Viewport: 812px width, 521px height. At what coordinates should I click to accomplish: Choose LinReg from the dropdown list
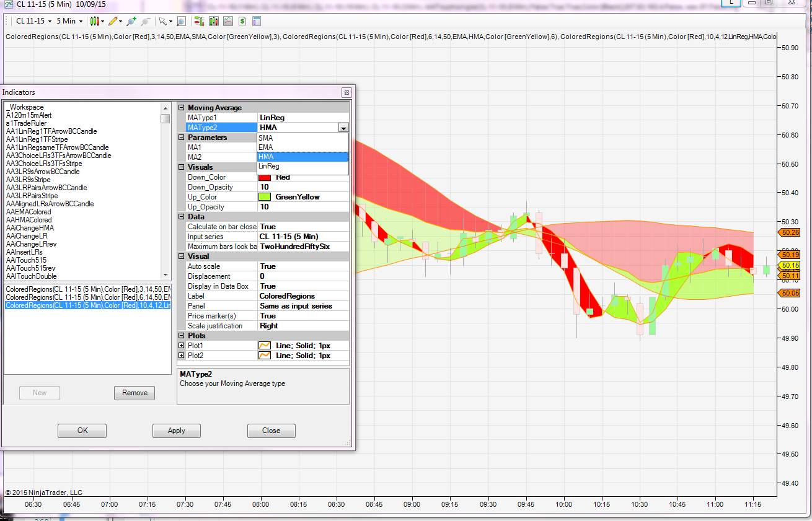302,166
